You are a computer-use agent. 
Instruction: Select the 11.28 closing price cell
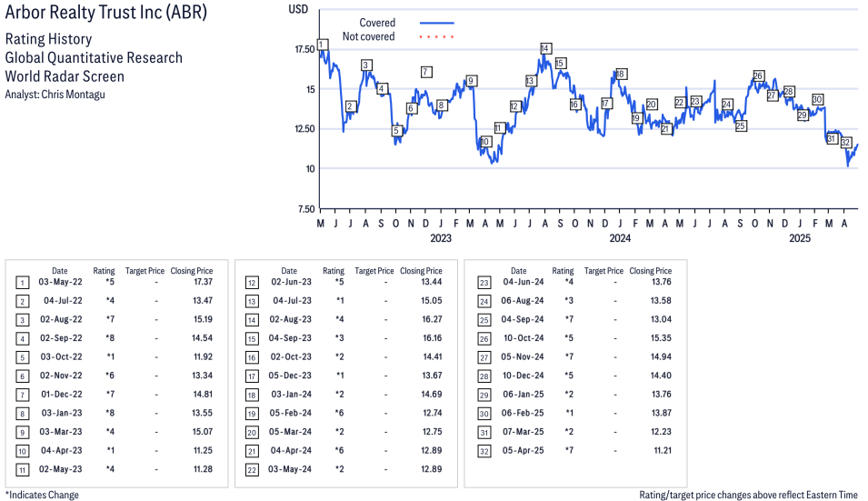[204, 469]
